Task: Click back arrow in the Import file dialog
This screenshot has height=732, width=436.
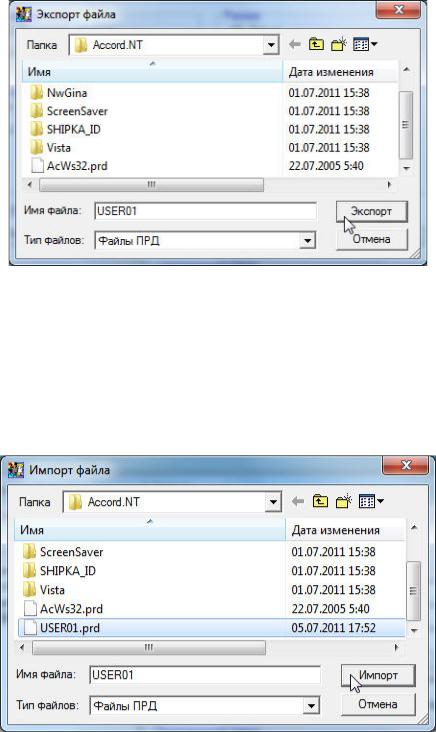Action: coord(298,502)
